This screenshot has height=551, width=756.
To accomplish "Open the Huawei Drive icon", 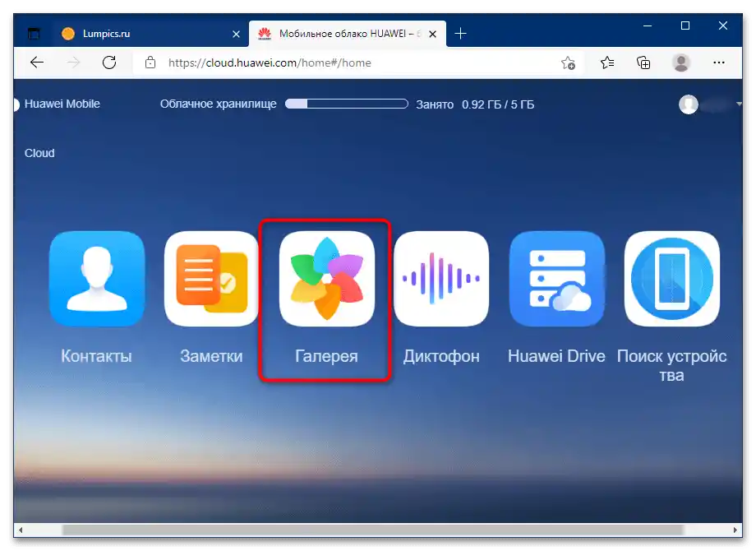I will pyautogui.click(x=556, y=279).
